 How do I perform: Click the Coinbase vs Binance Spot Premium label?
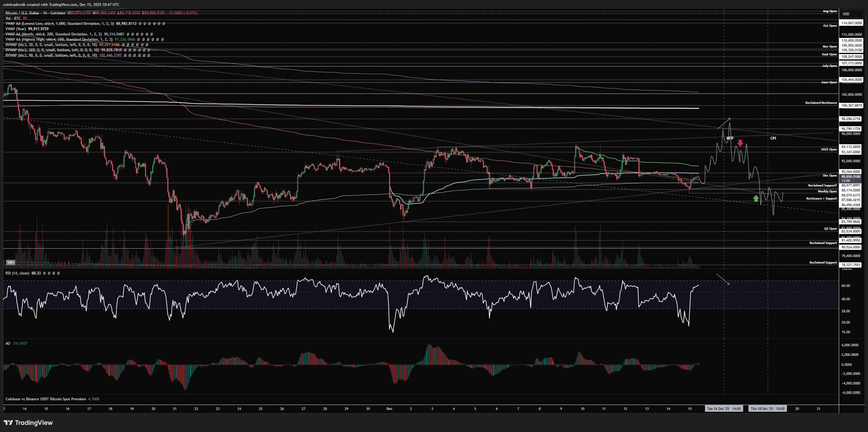pos(45,399)
